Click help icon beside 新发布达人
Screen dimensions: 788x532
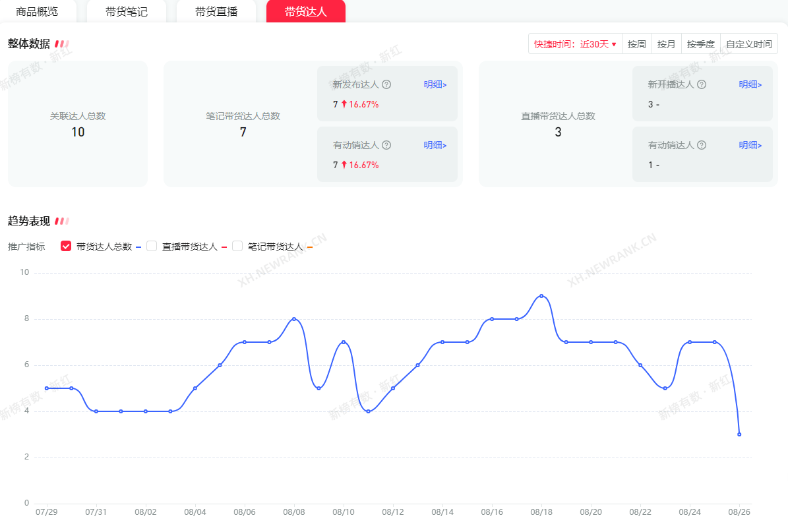386,84
